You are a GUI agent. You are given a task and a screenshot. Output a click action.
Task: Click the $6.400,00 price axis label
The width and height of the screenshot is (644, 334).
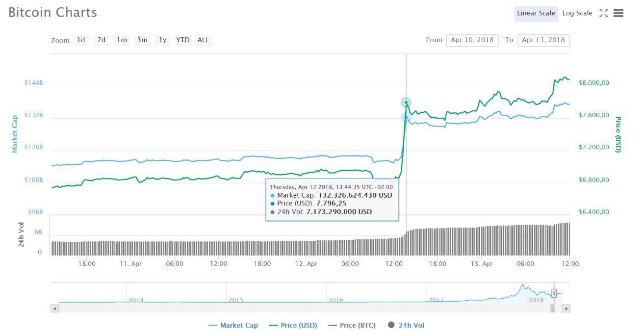click(593, 212)
